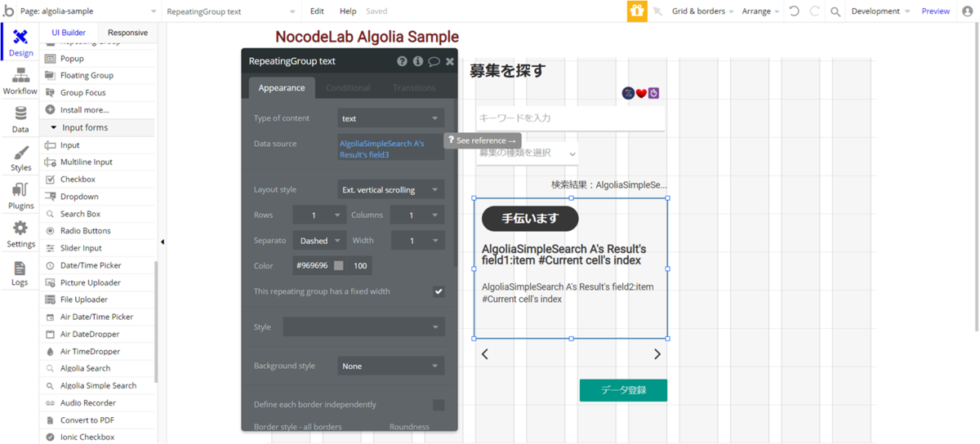Open the Data section
980x444 pixels.
coord(20,120)
